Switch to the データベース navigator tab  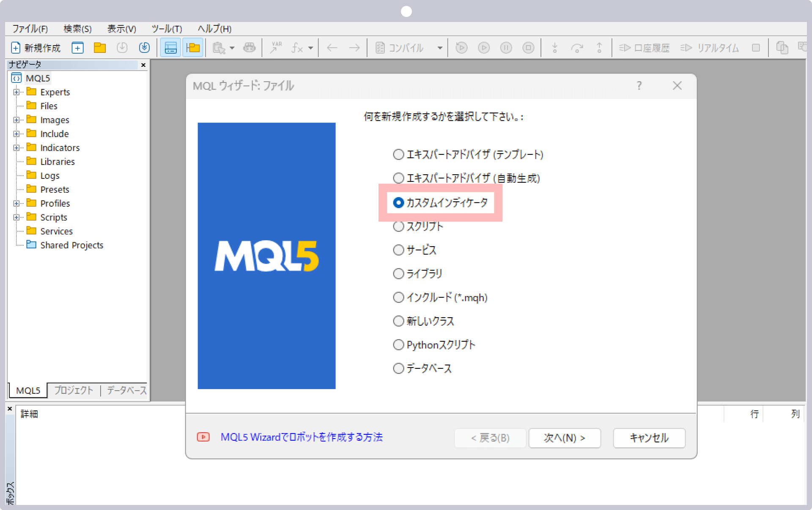pyautogui.click(x=126, y=390)
